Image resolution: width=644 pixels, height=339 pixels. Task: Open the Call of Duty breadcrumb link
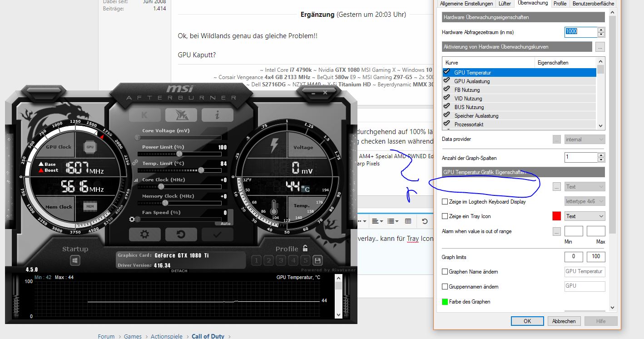pos(208,336)
